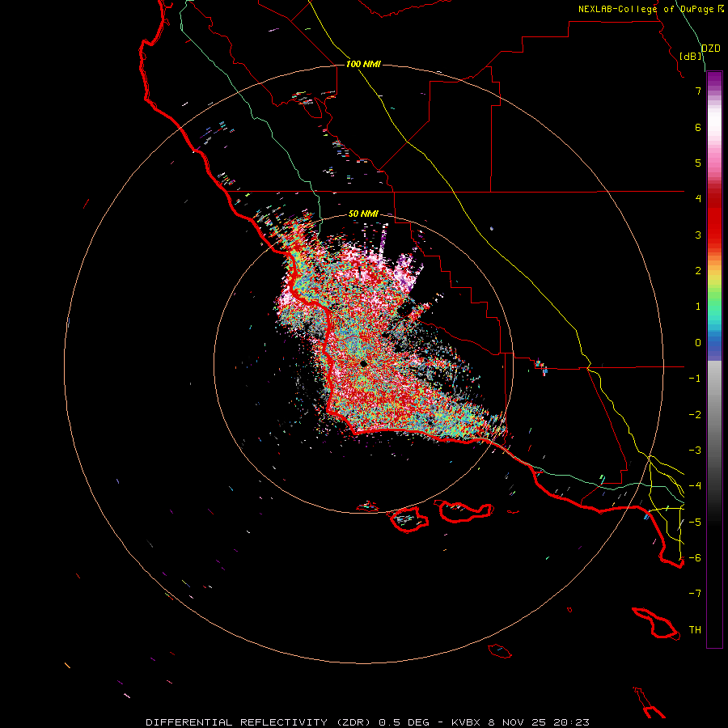Screen dimensions: 728x728
Task: Click the 100 NMI range ring label
Action: coord(363,64)
